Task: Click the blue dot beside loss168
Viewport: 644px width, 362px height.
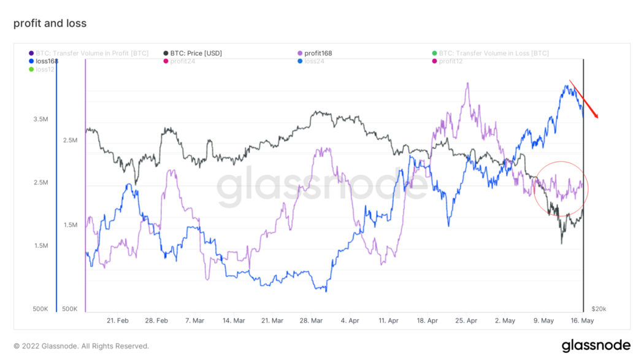Action: coord(31,61)
